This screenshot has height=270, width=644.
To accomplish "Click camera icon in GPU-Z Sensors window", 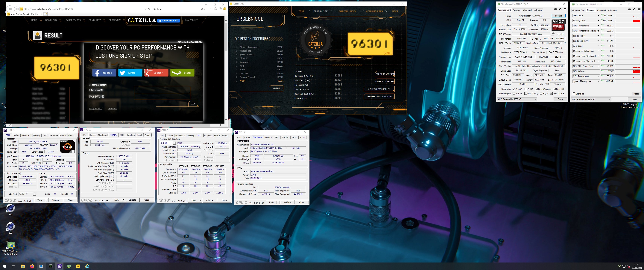I will pyautogui.click(x=629, y=10).
